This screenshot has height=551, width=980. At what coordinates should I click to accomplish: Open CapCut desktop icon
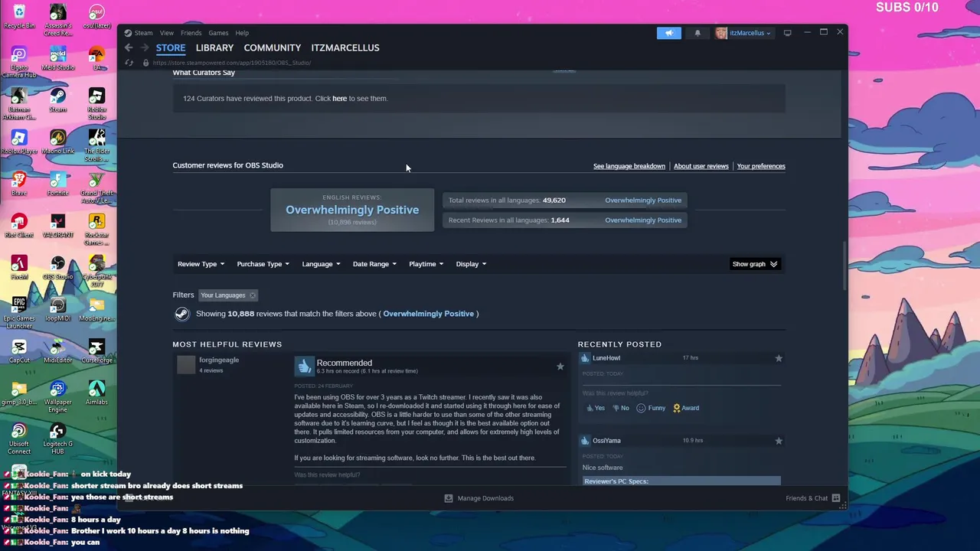[19, 350]
